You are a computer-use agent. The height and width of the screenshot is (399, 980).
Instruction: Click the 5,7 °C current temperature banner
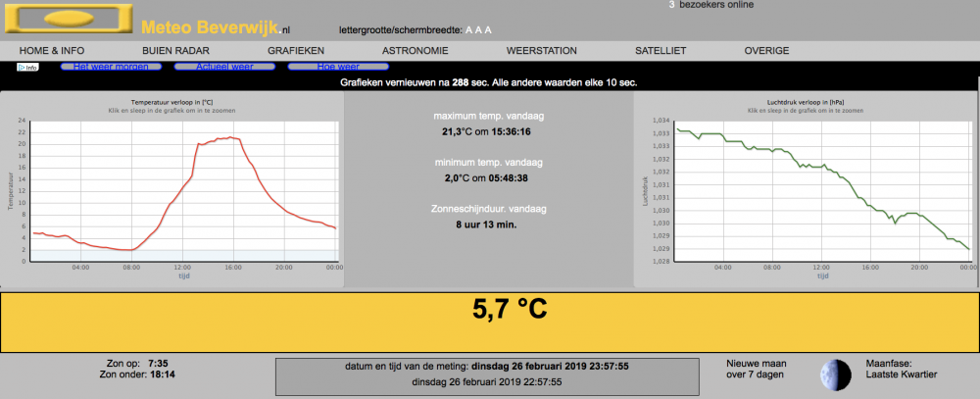[x=489, y=323]
